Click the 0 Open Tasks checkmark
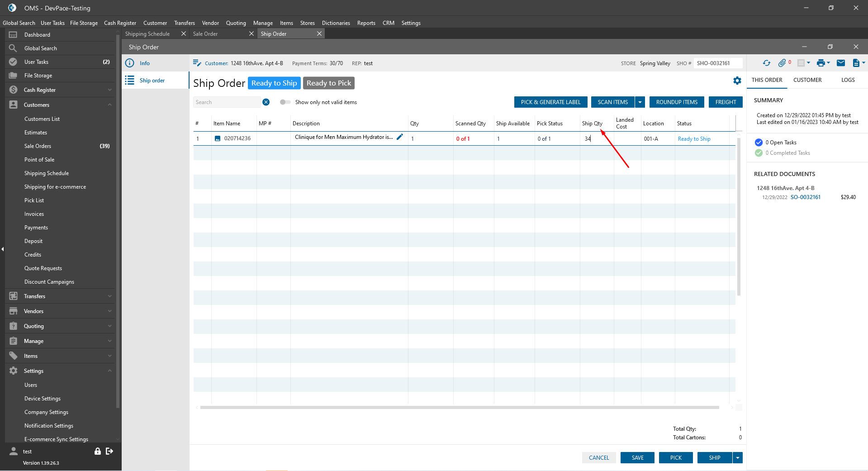Screen dimensions: 868x471 click(x=759, y=143)
